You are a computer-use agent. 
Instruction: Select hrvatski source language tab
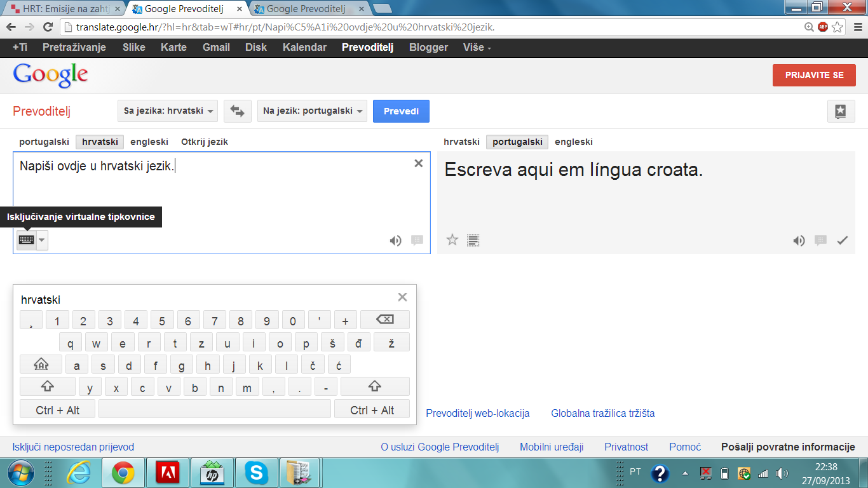[x=100, y=142]
